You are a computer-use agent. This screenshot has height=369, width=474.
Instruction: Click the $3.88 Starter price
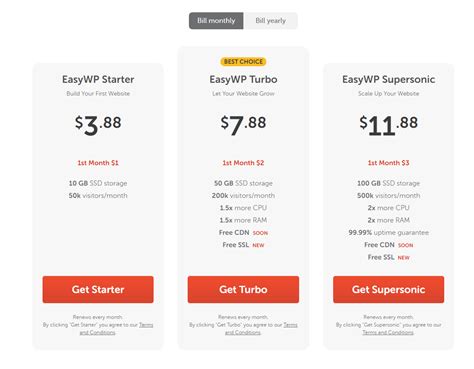98,125
